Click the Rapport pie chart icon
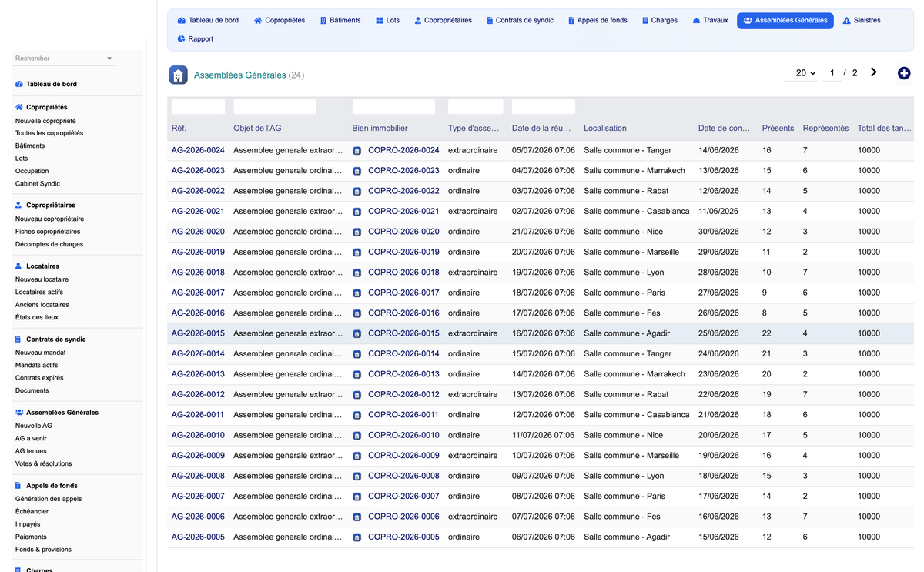This screenshot has height=572, width=924. tap(182, 38)
